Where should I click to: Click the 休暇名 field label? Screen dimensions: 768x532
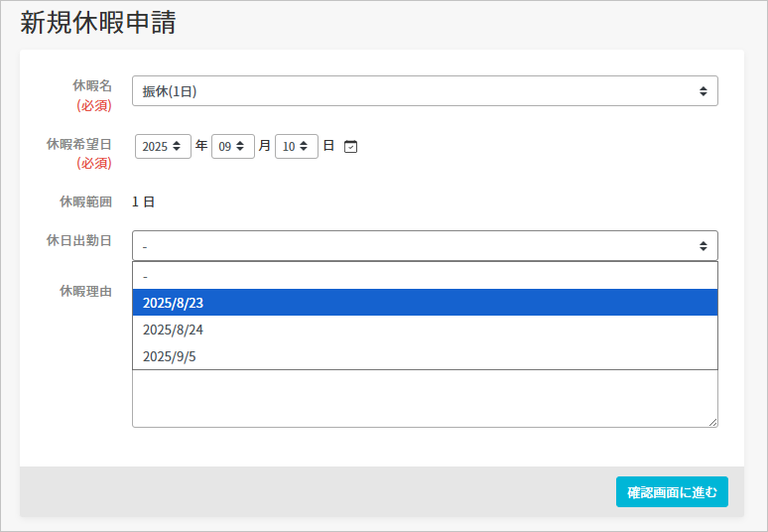point(92,86)
